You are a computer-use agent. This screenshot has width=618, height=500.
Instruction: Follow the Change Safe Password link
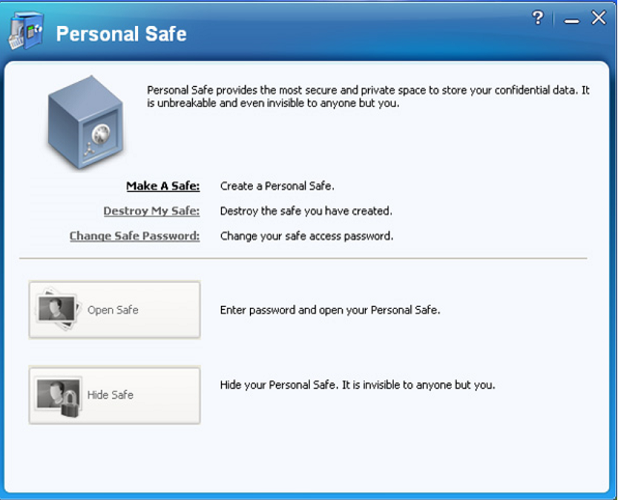134,236
